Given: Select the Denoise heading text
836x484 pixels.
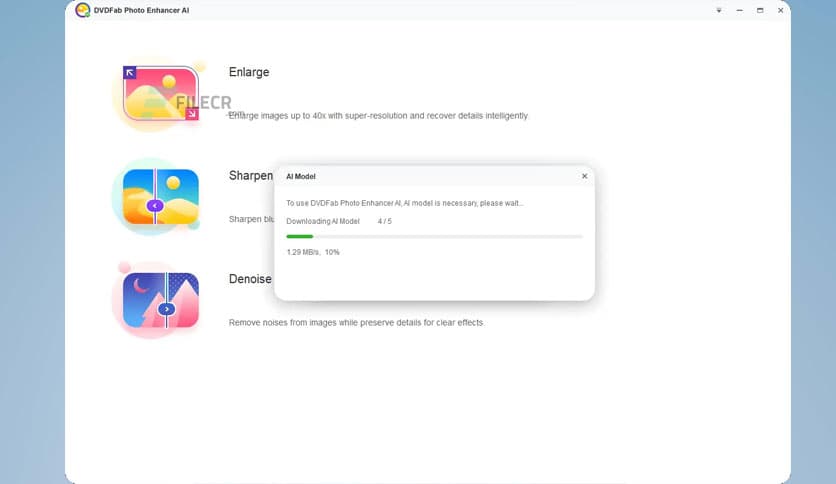Looking at the screenshot, I should [250, 279].
